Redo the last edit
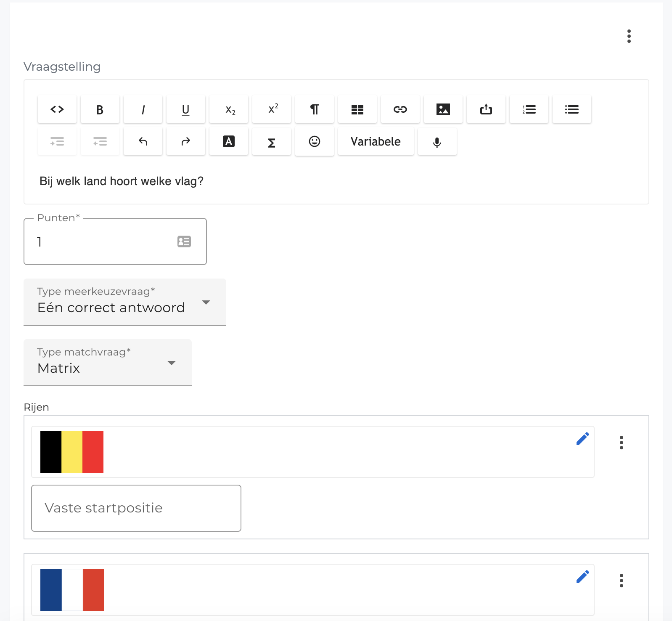 (186, 141)
